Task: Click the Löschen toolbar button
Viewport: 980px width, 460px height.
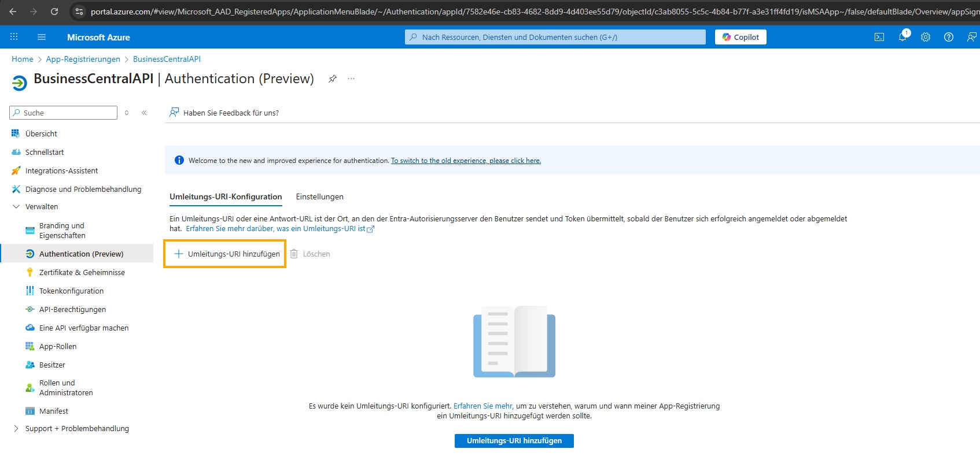Action: coord(310,254)
